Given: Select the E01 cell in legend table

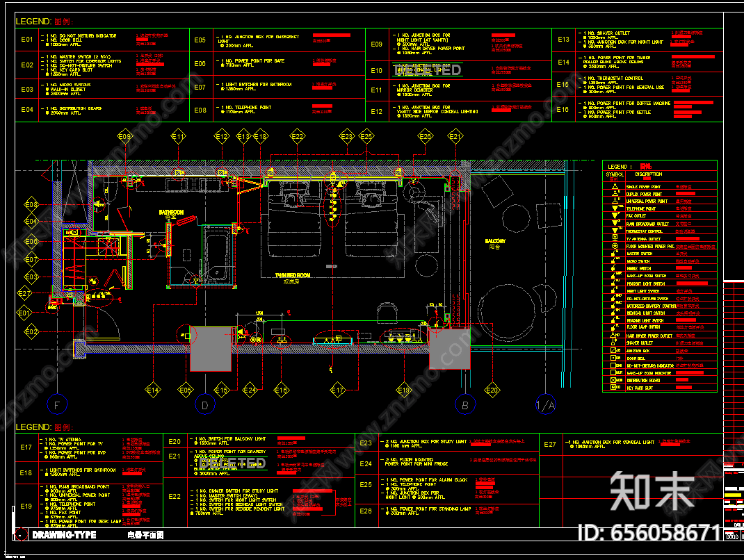Looking at the screenshot, I should click(27, 40).
